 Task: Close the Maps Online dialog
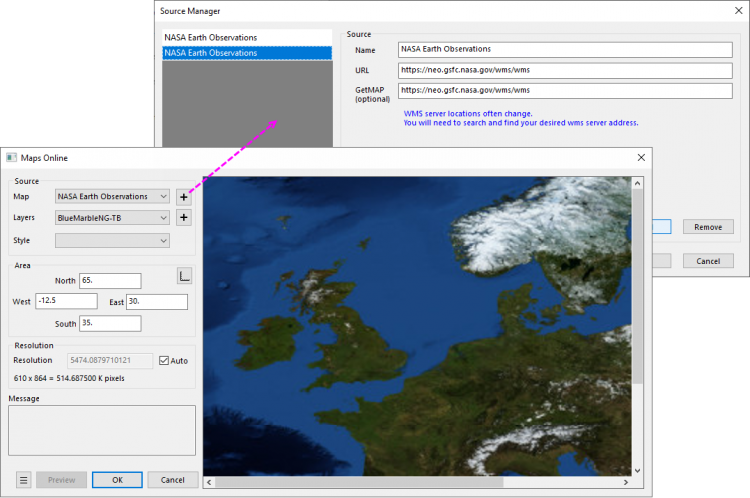pyautogui.click(x=640, y=158)
